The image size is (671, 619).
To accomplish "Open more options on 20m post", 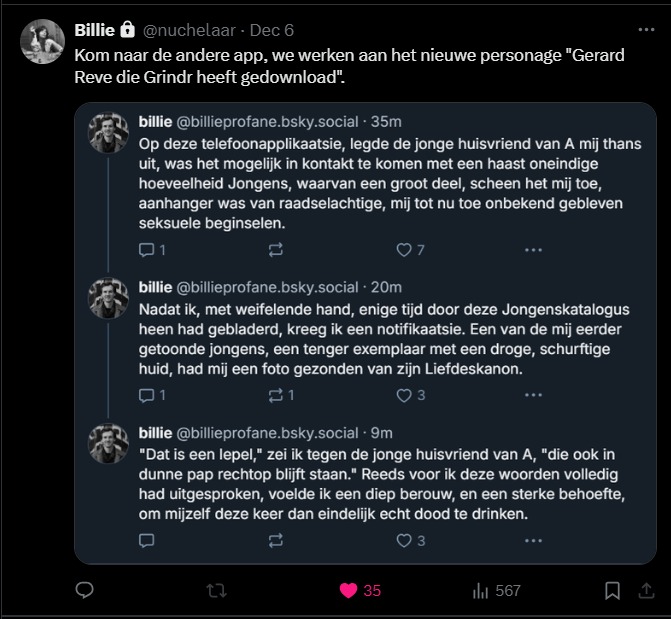I will (x=534, y=395).
